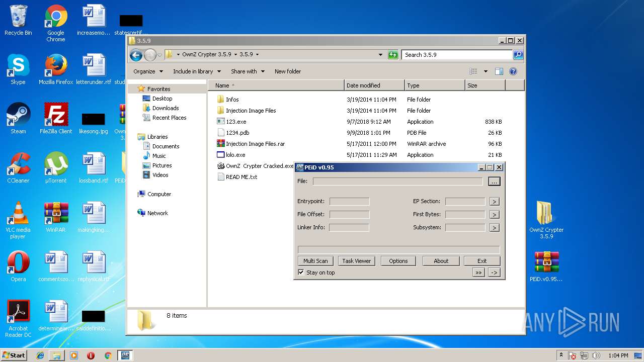Launch the Opera browser shortcut
Viewport: 644px width, 362px height.
pos(18,266)
